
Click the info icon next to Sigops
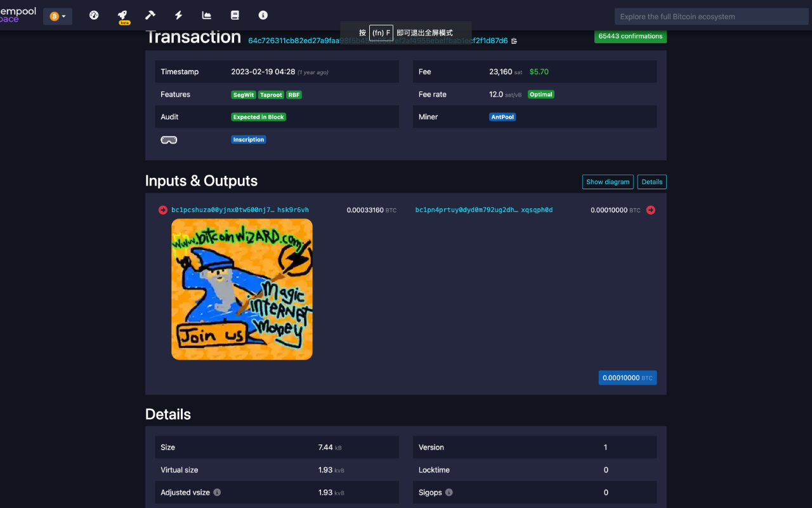point(449,493)
